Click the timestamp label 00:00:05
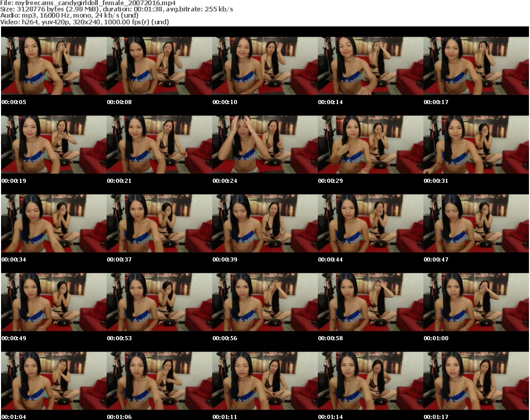Image resolution: width=530 pixels, height=420 pixels. [x=14, y=102]
